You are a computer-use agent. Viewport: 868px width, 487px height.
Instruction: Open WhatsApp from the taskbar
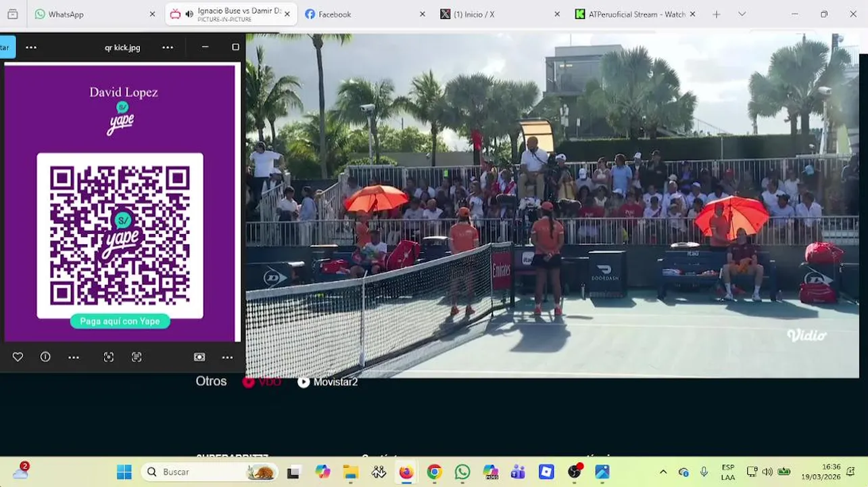click(x=462, y=472)
